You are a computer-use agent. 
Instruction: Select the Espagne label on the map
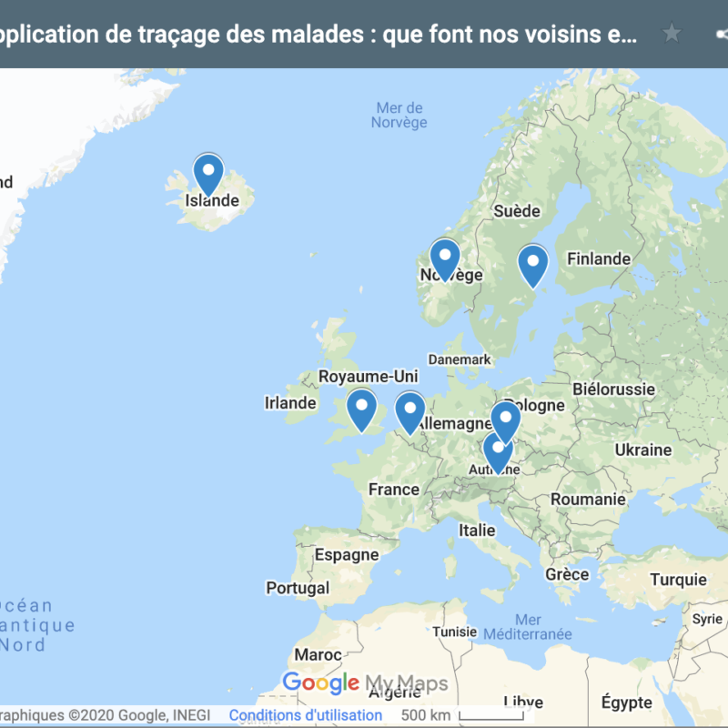(346, 555)
